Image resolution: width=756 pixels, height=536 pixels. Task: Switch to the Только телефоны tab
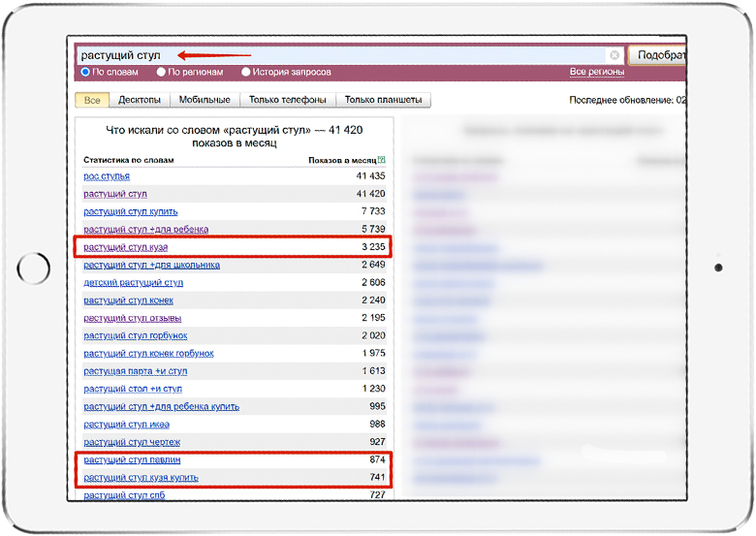tap(287, 100)
